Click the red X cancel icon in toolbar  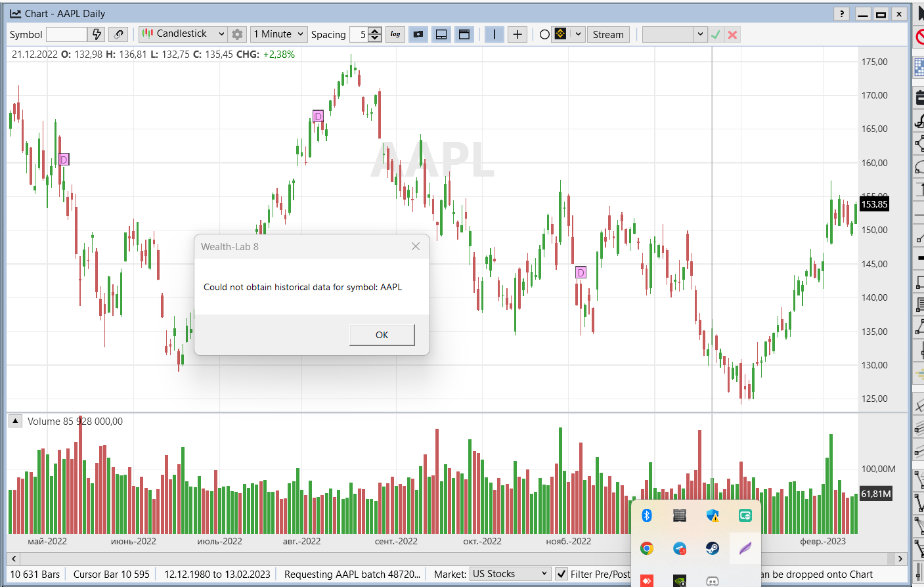click(x=732, y=35)
